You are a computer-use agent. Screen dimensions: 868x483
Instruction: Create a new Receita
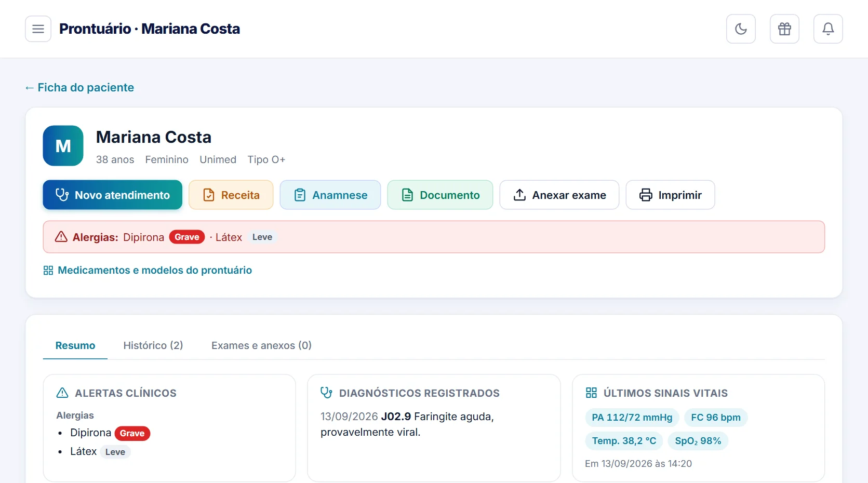[231, 195]
